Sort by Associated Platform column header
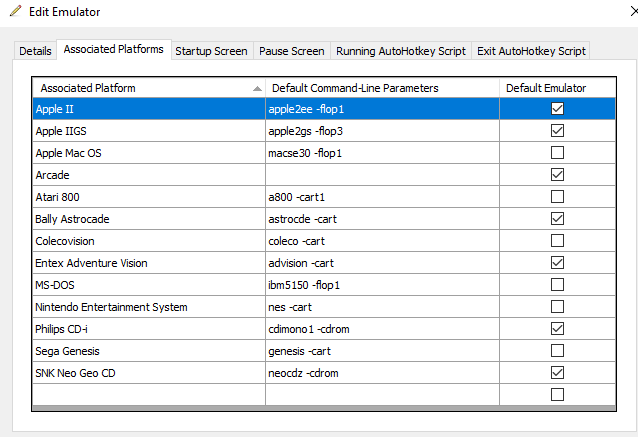 pos(149,88)
